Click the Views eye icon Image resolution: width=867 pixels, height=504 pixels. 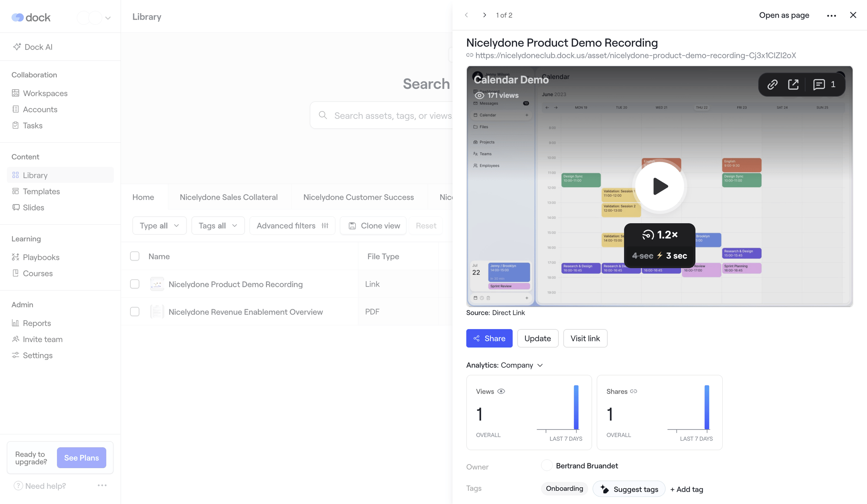click(x=501, y=391)
